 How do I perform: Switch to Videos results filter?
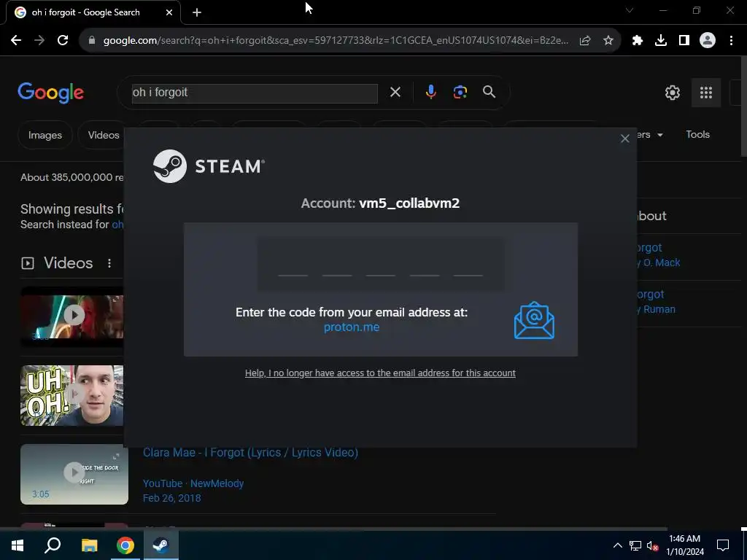pyautogui.click(x=104, y=135)
